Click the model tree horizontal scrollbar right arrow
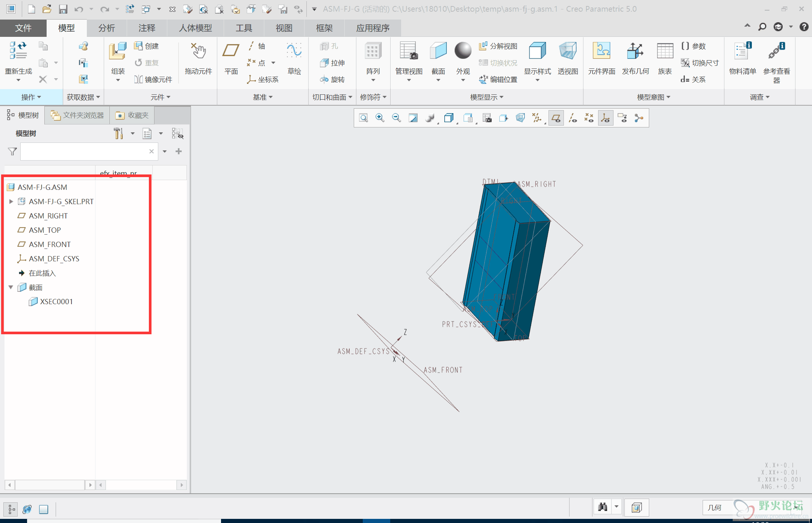Image resolution: width=812 pixels, height=523 pixels. tap(90, 485)
